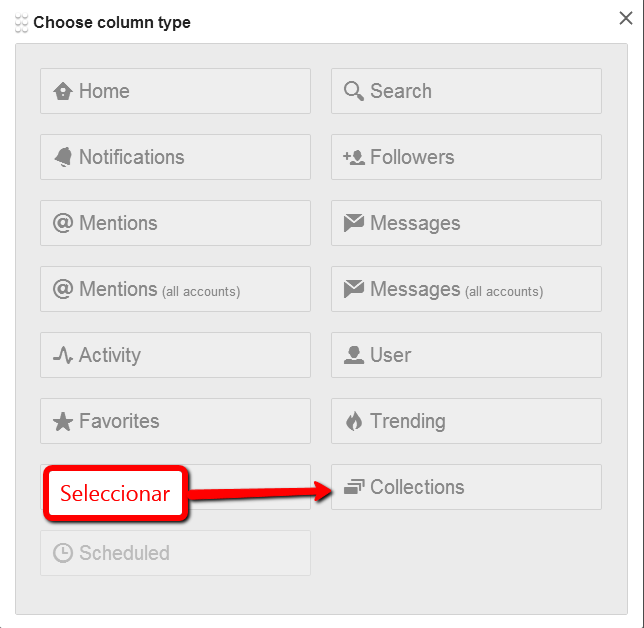Open the Search column label
Image resolution: width=644 pixels, height=628 pixels.
click(401, 91)
